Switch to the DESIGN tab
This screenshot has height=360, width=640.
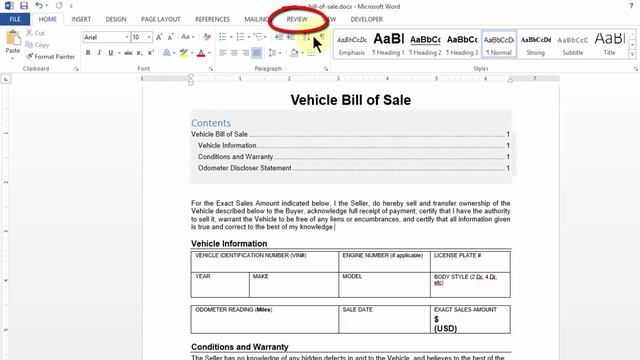pos(116,19)
